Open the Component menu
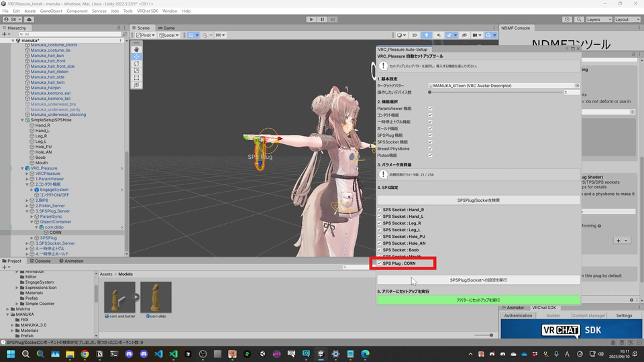Image resolution: width=644 pixels, height=362 pixels. 76,11
